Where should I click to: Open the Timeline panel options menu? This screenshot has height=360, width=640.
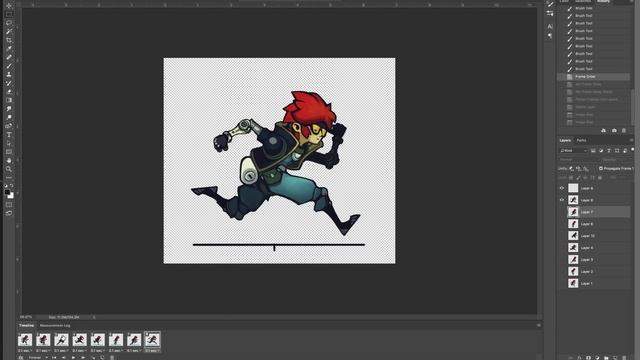pyautogui.click(x=539, y=325)
